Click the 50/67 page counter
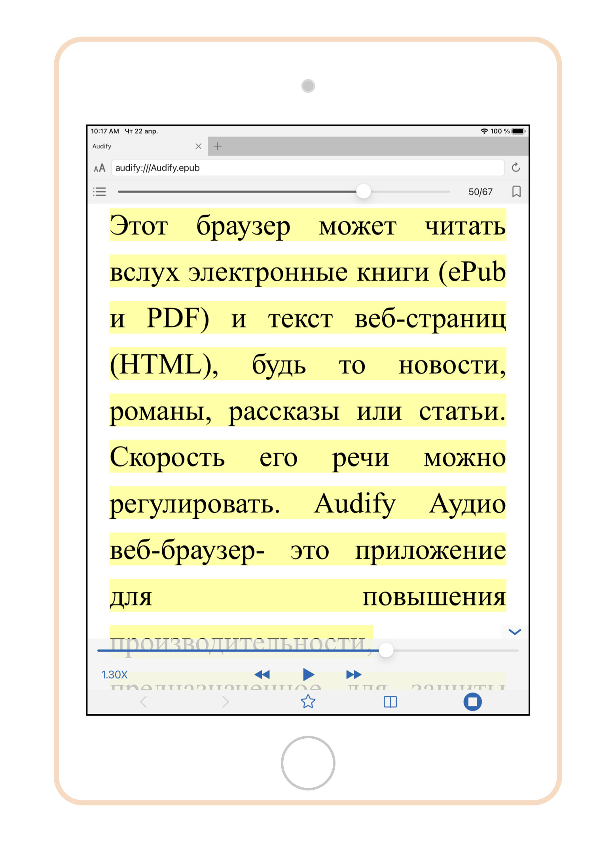Viewport: 616px width, 842px height. pyautogui.click(x=480, y=192)
